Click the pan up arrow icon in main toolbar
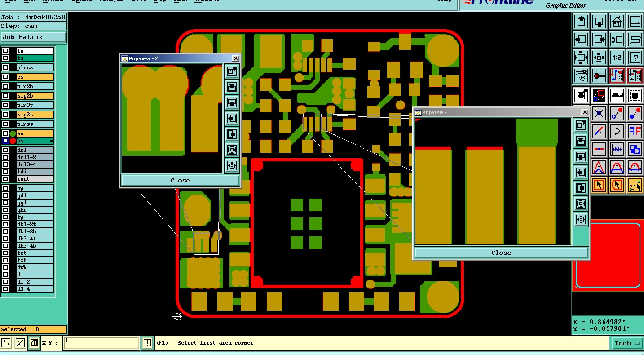 581,21
